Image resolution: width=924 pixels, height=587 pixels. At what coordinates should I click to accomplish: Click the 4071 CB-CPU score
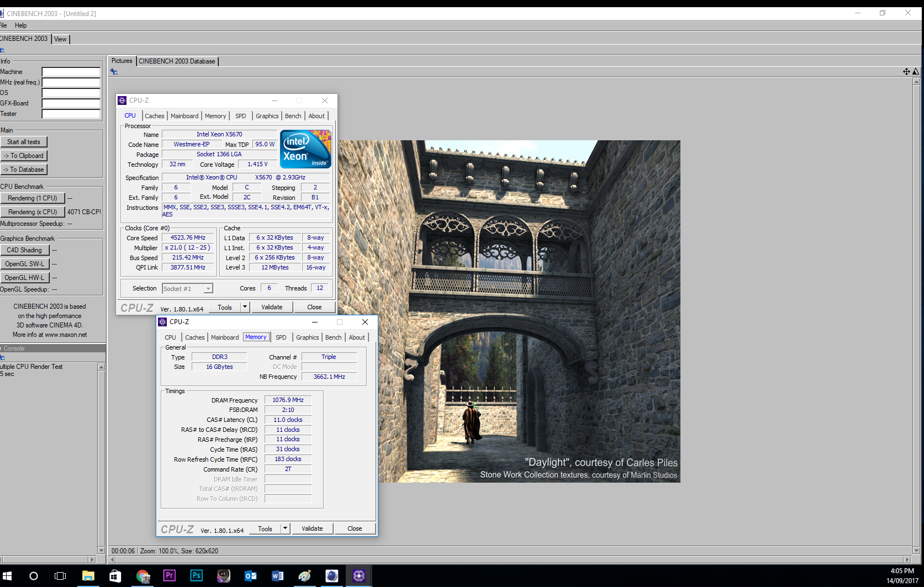coord(85,212)
